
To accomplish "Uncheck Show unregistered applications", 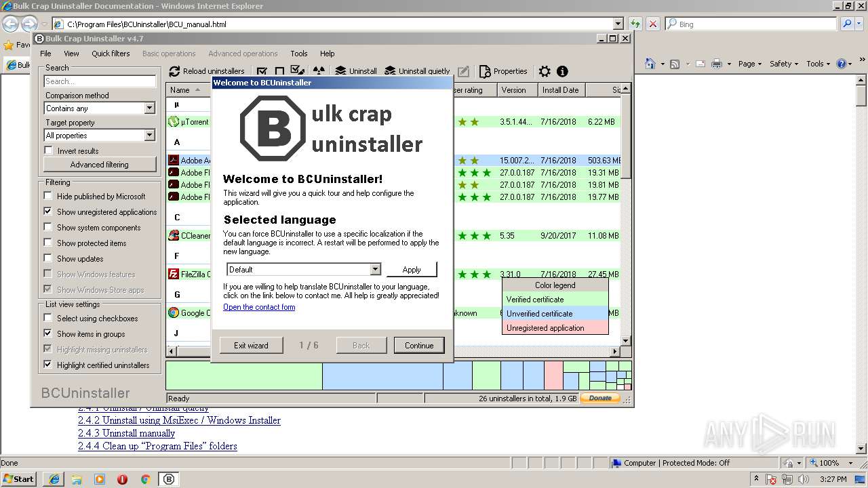I will click(47, 211).
